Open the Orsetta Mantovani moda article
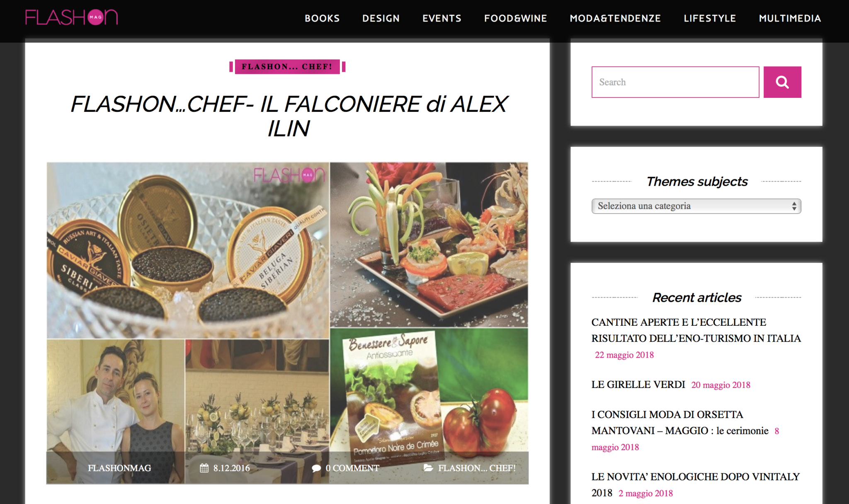This screenshot has height=504, width=849. click(x=680, y=422)
